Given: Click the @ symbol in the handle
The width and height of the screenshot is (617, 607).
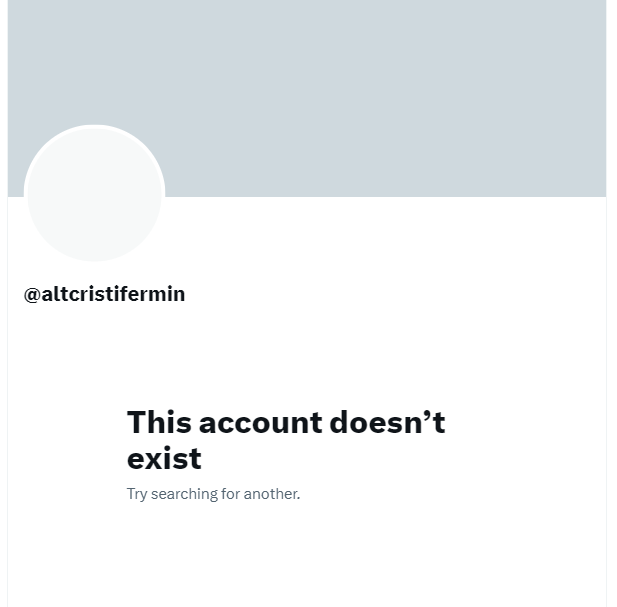Looking at the screenshot, I should [x=32, y=295].
